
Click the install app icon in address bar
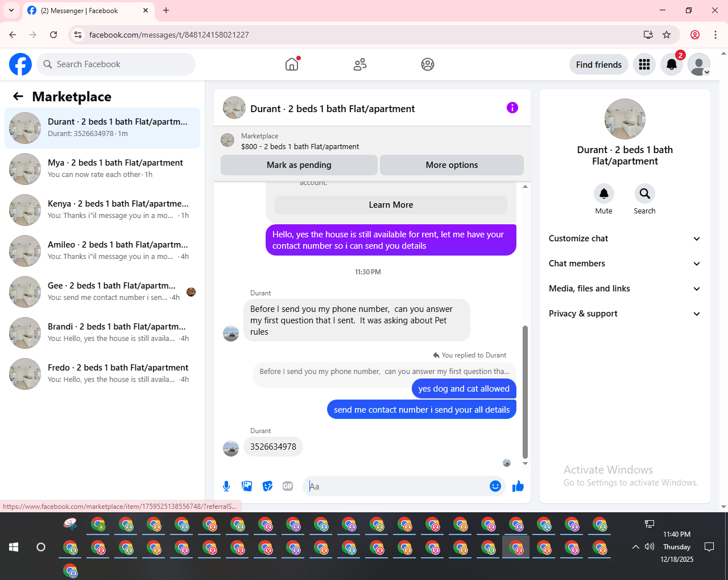pos(648,35)
